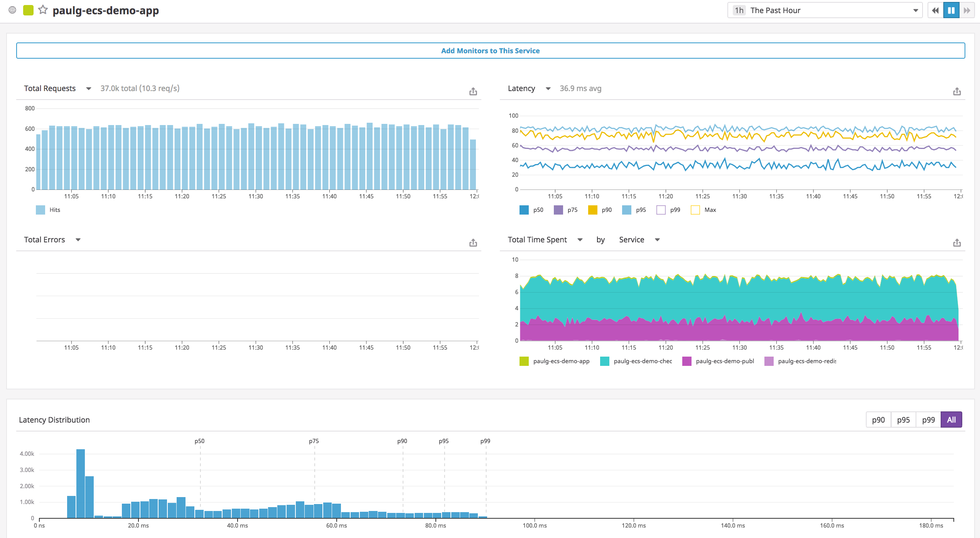The width and height of the screenshot is (980, 538).
Task: Open the export icon on the Total Errors chart
Action: (473, 242)
